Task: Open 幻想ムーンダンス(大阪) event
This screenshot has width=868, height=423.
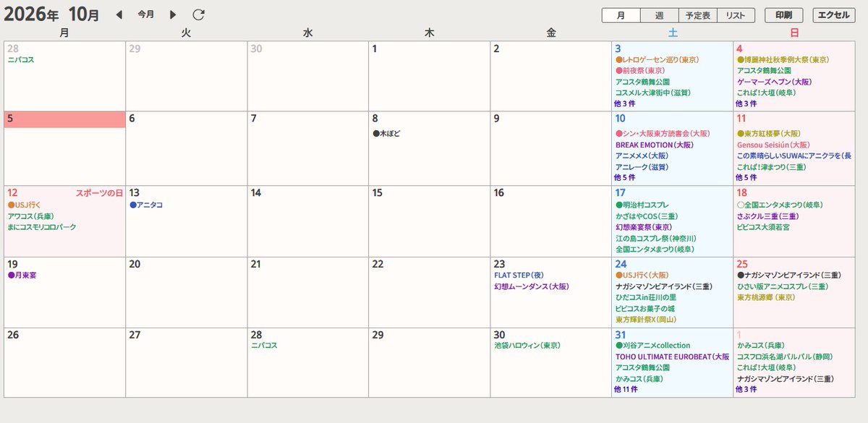Action: [531, 286]
